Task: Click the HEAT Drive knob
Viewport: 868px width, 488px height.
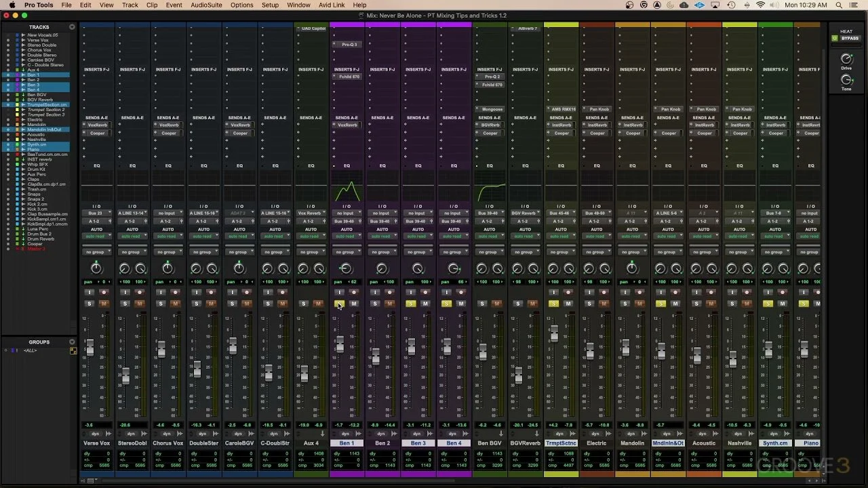Action: (x=846, y=60)
